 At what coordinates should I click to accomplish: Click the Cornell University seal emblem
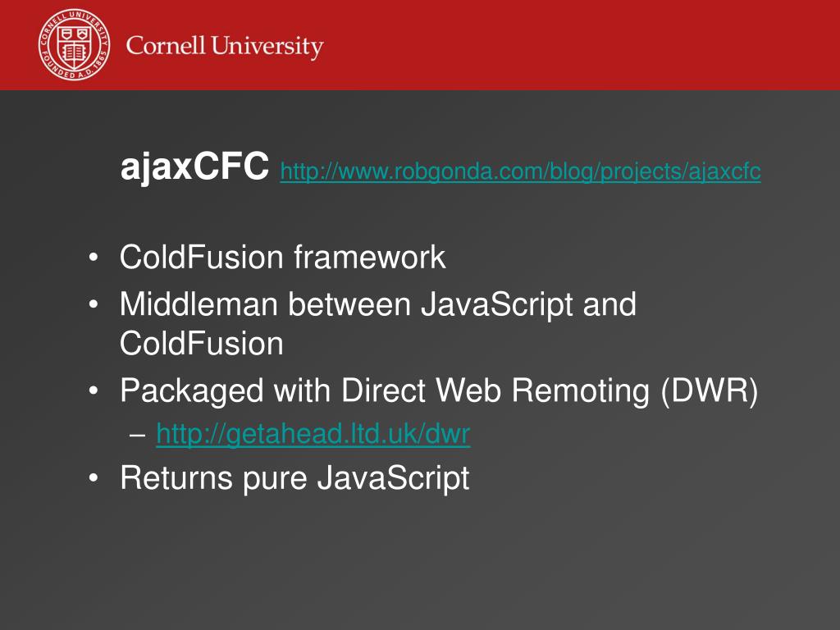point(75,45)
